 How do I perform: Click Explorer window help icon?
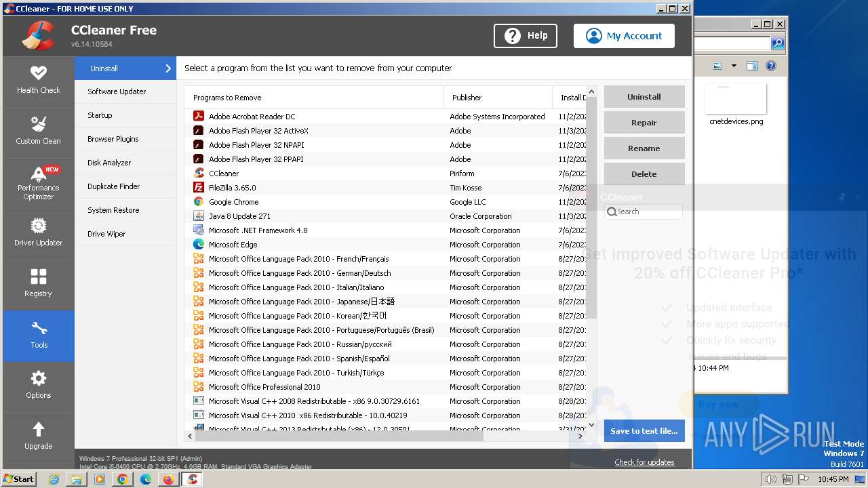click(771, 66)
